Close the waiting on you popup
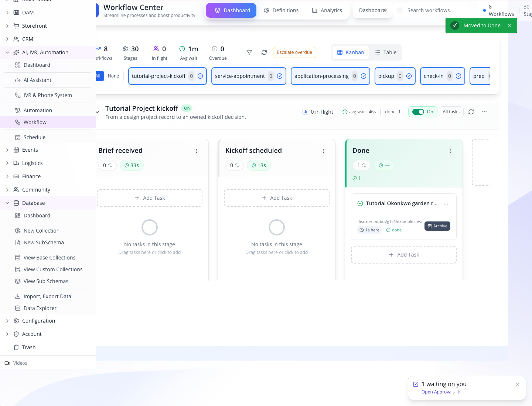Screen dimensions: 532x406 click(518, 384)
